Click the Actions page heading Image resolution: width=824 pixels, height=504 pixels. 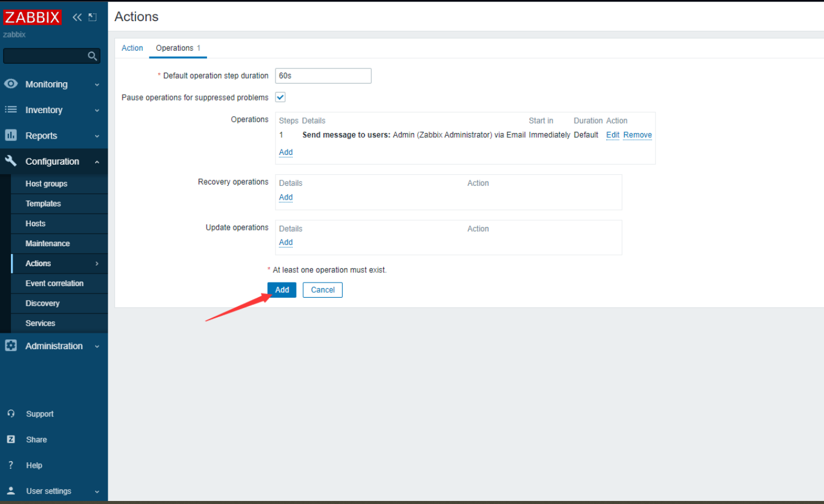(136, 16)
